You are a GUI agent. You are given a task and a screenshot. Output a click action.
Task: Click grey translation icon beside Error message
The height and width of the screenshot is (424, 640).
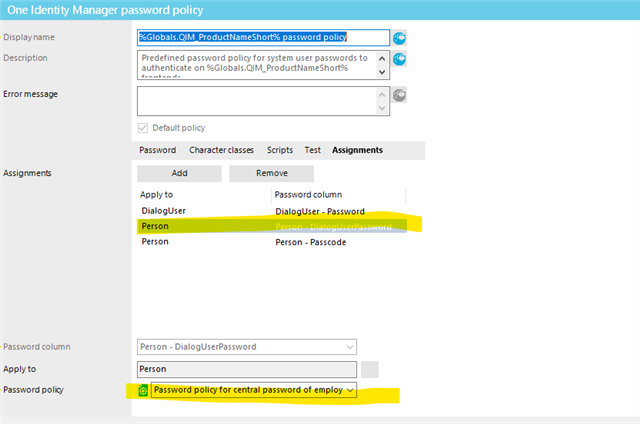coord(399,95)
